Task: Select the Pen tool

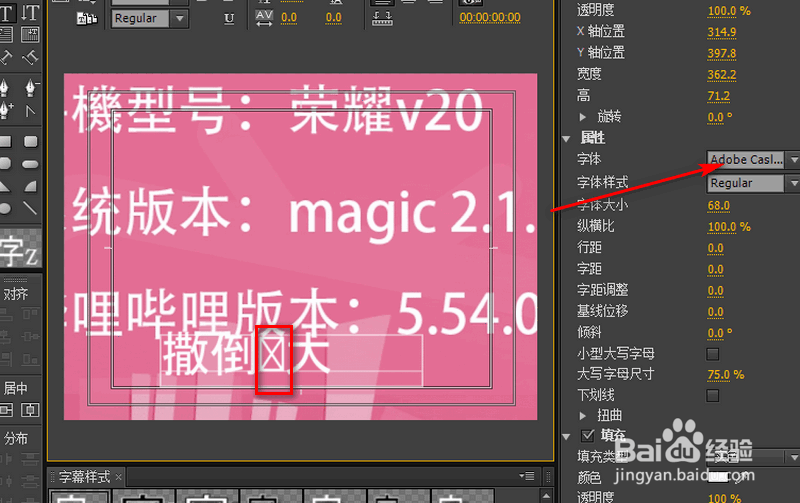Action: point(5,88)
